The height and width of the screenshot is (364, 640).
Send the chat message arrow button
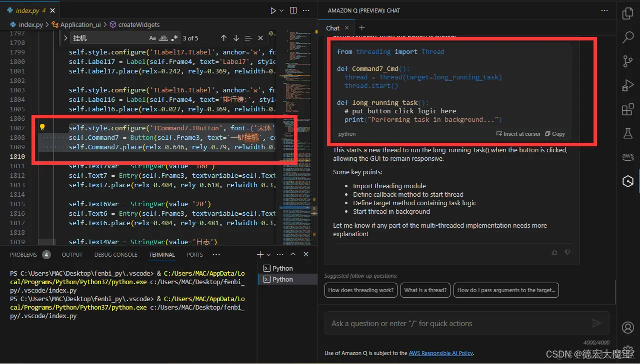(596, 324)
